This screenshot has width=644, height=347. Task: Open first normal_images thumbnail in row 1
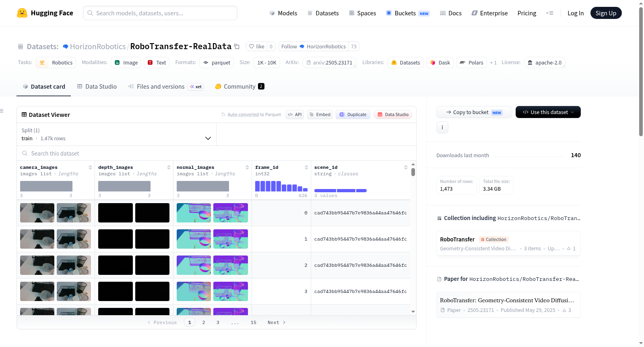[x=194, y=239]
